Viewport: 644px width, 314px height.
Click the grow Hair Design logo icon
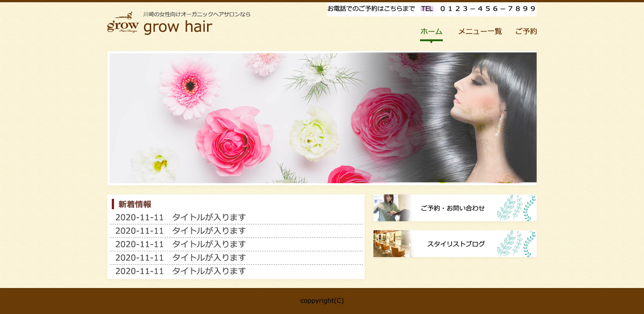click(123, 22)
